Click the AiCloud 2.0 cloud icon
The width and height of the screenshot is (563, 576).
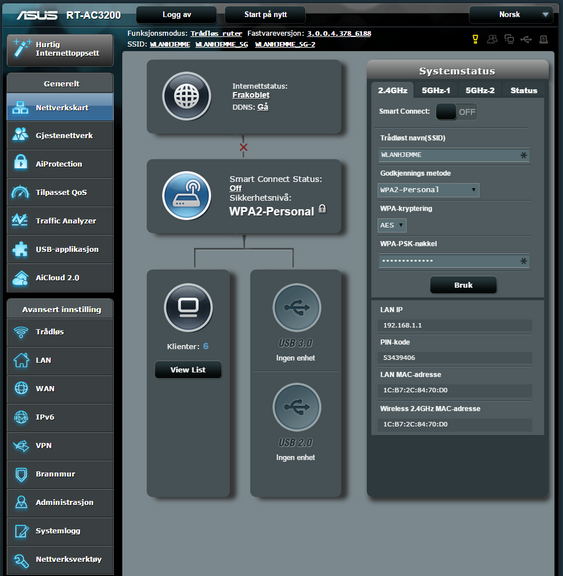(x=20, y=278)
